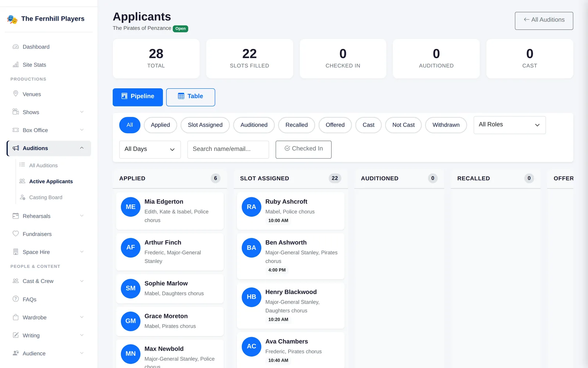Click the Search name/email field
Screen dimensions: 588x368
(x=228, y=149)
